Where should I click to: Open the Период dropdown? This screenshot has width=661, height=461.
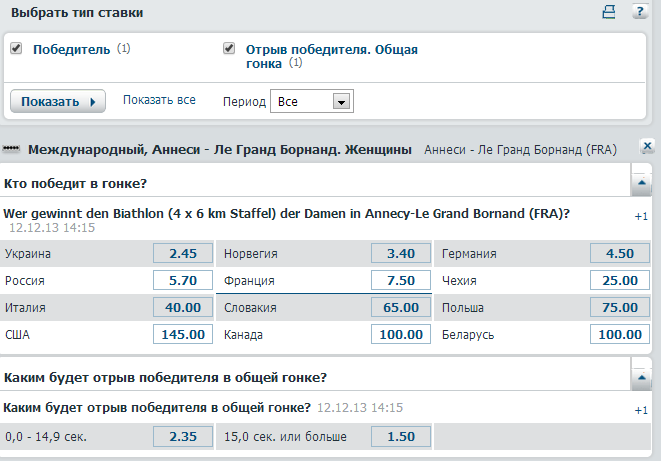(340, 101)
